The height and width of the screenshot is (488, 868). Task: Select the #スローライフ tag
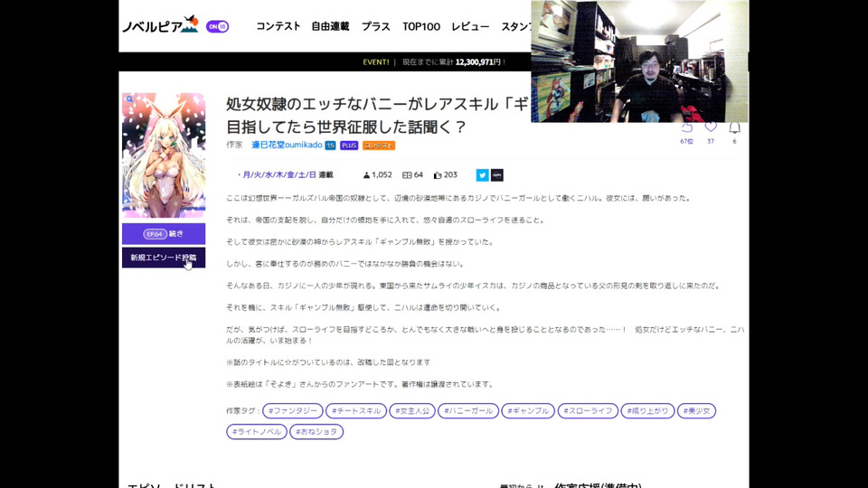point(588,411)
